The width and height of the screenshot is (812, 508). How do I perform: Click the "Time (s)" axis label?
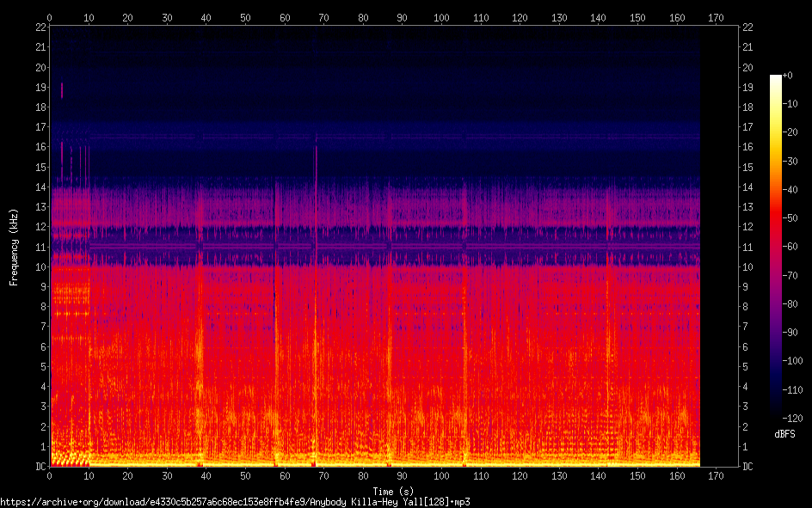pos(394,492)
